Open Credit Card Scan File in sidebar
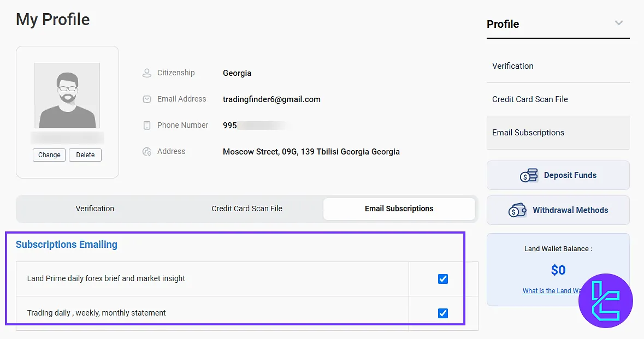 (530, 99)
